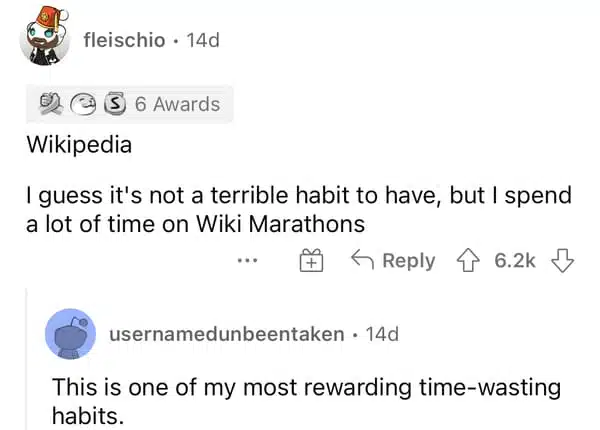Click the Reply arrow icon

point(362,260)
